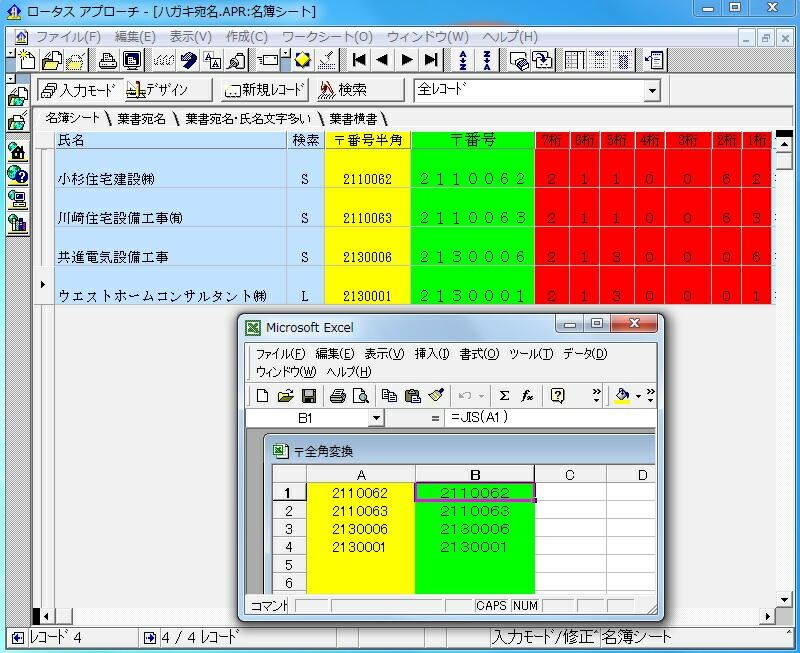Screen dimensions: 800x653
Task: Open the 挿入(I) menu in Excel
Action: tap(432, 354)
